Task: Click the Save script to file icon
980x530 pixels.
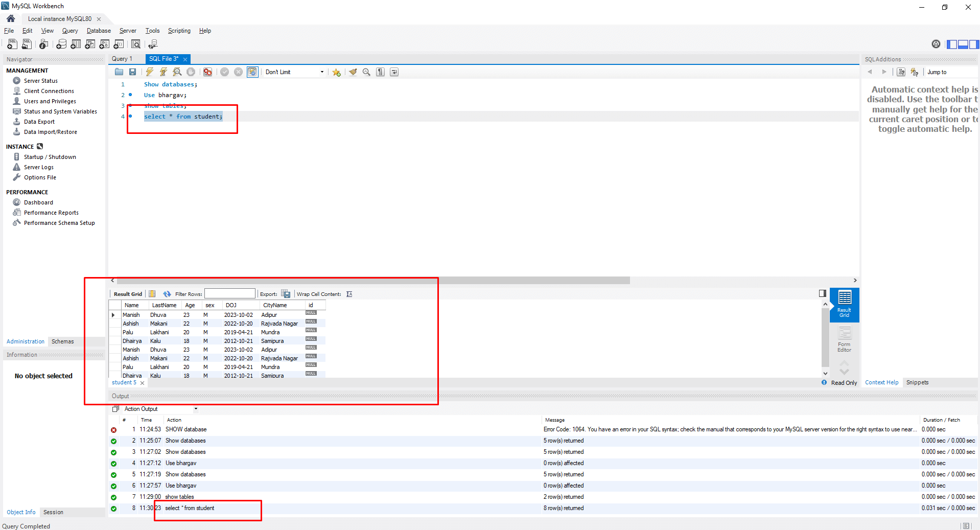Action: point(132,72)
